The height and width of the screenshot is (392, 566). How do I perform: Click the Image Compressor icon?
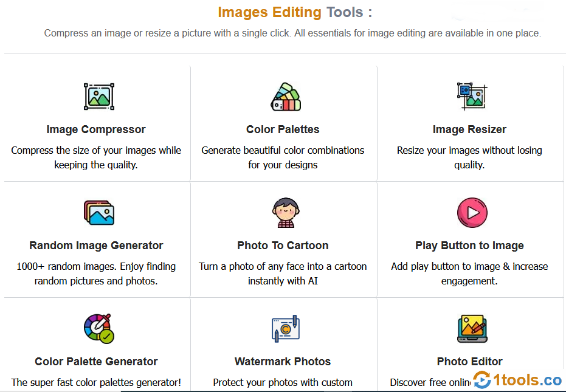coord(98,97)
